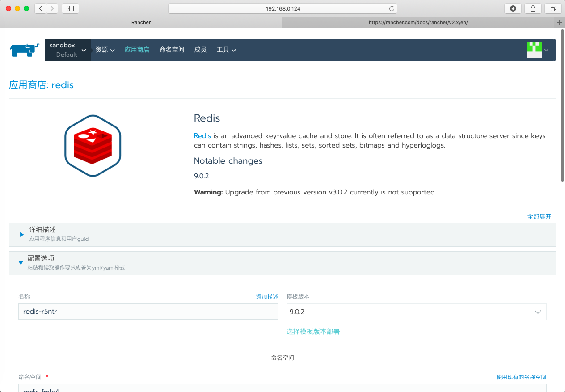Open Safari downloads icon
Image resolution: width=565 pixels, height=392 pixels.
point(513,8)
